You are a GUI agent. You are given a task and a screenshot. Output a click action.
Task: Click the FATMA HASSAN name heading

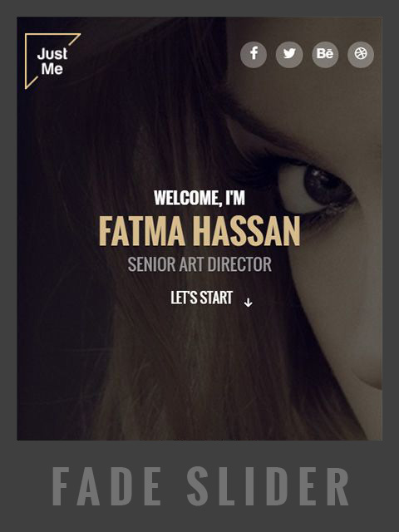[199, 231]
